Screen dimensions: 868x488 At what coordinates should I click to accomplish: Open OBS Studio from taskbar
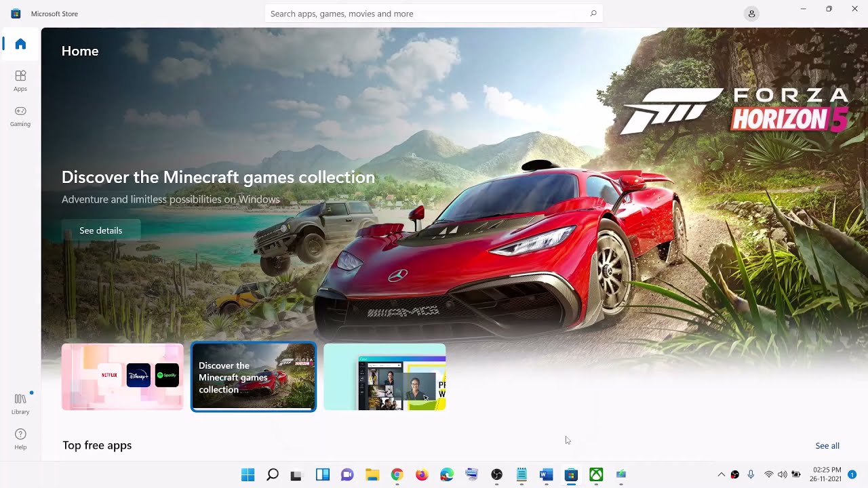[496, 475]
